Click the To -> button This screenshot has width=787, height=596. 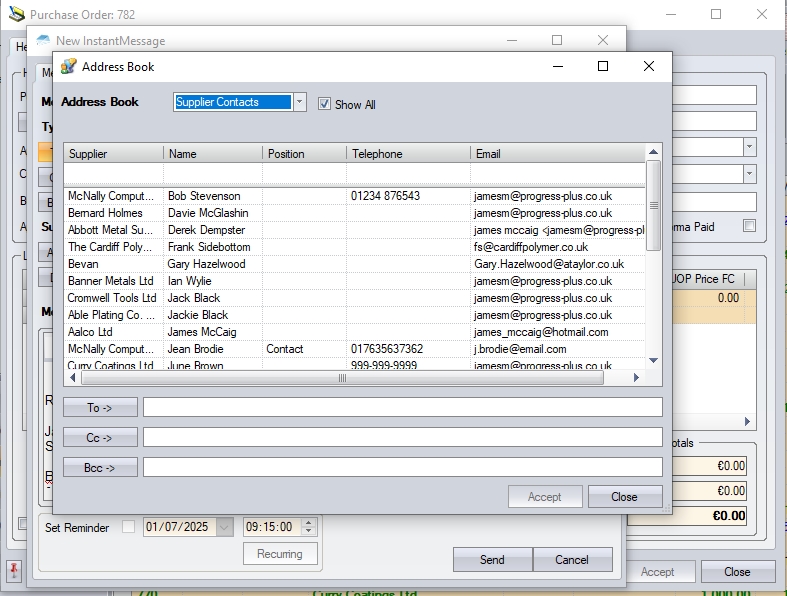point(100,408)
